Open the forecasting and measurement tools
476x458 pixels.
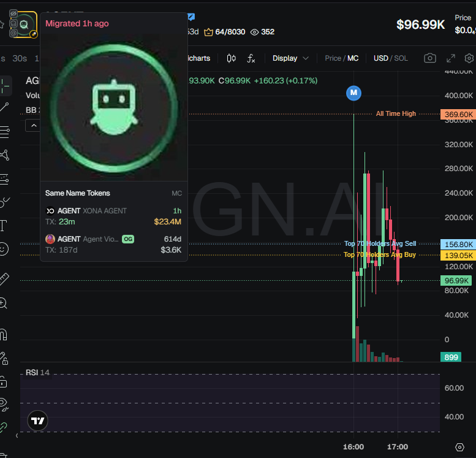(4, 179)
